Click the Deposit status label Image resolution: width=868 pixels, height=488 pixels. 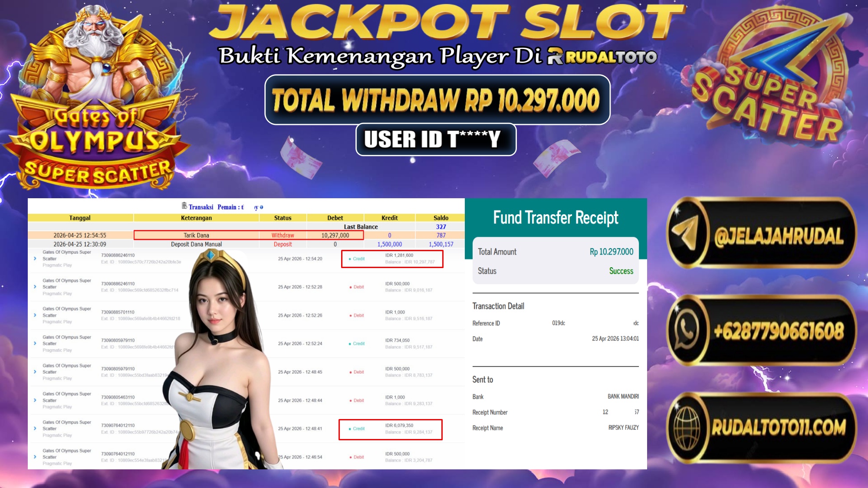point(283,244)
